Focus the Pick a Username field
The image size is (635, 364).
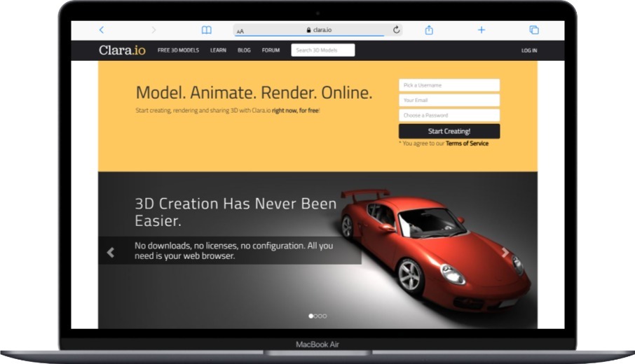pos(449,85)
